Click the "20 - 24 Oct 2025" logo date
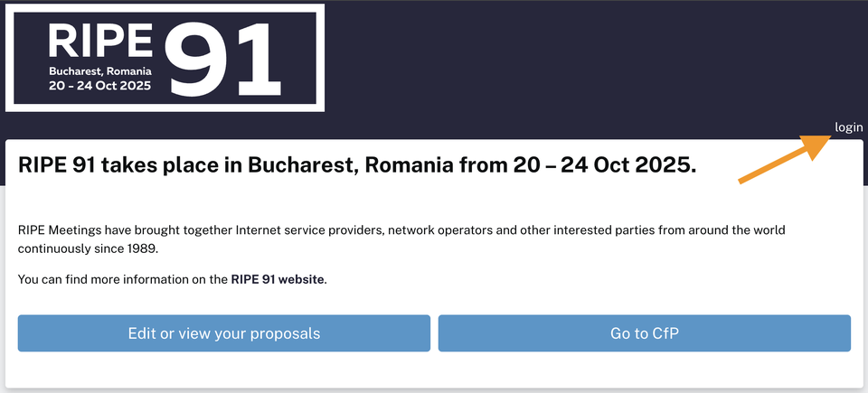Screen dimensions: 868x393 (100, 86)
